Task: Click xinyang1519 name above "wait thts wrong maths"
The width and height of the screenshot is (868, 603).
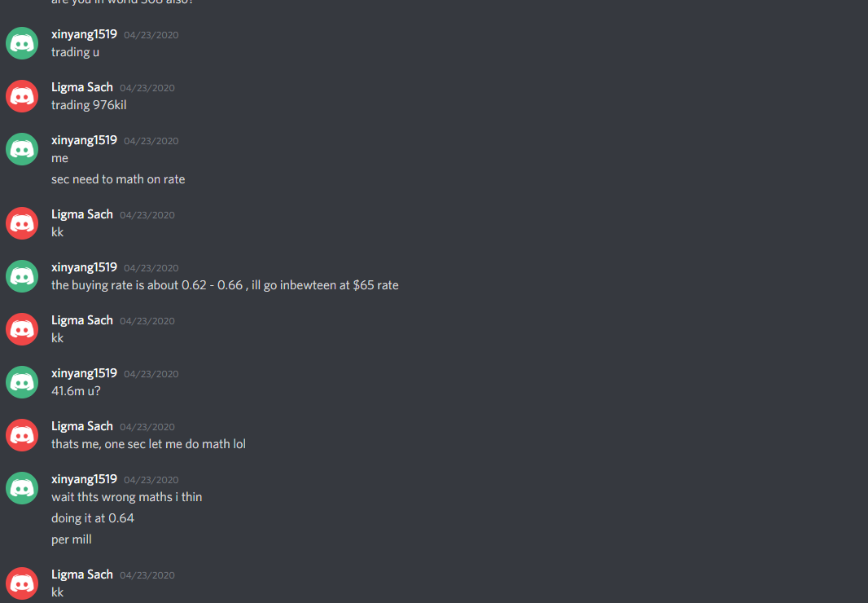Action: tap(84, 479)
